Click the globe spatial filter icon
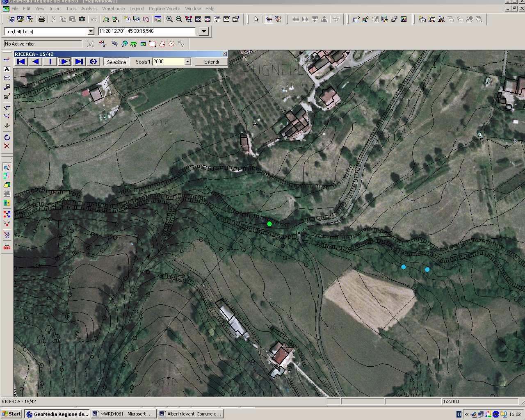The width and height of the screenshot is (525, 420). (x=124, y=44)
